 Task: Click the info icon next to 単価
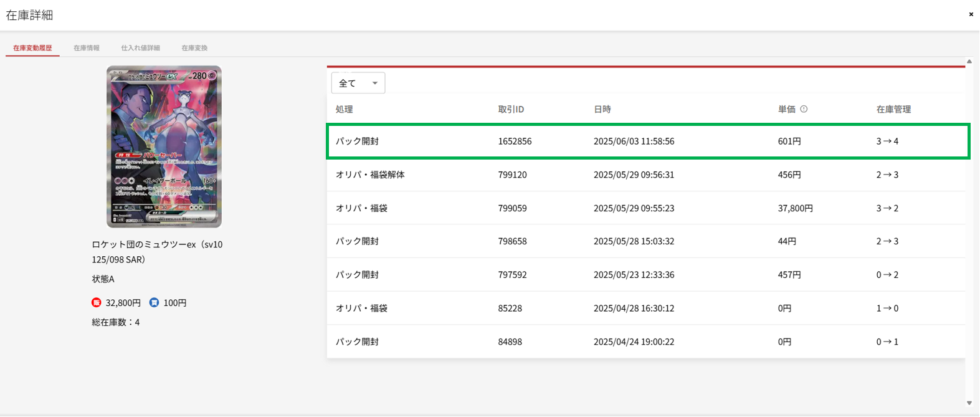[804, 109]
